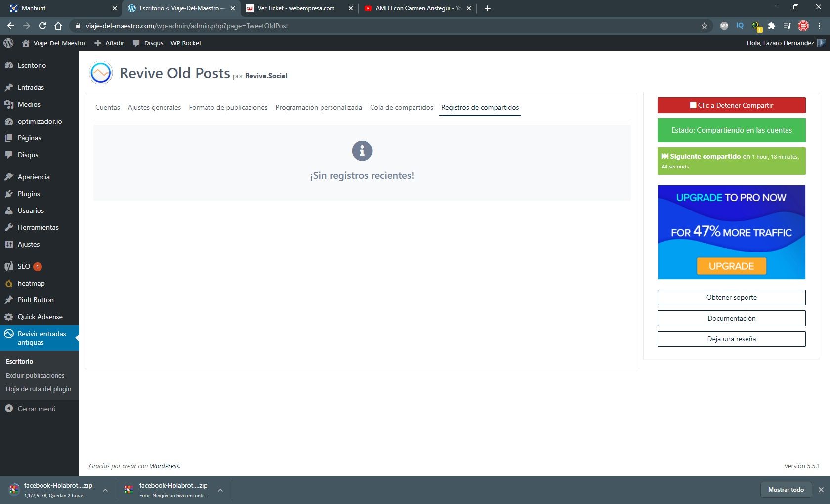The image size is (830, 504).
Task: Bookmark this page with the star icon
Action: click(x=705, y=26)
